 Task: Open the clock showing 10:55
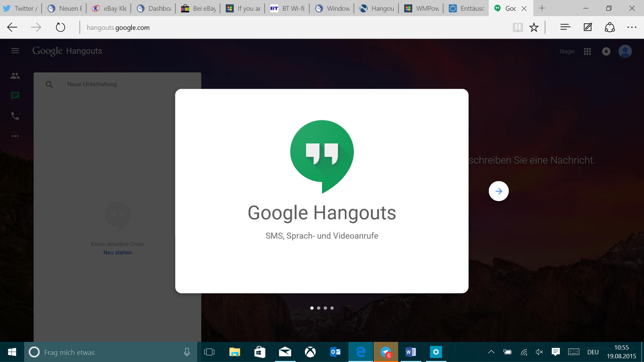(621, 352)
